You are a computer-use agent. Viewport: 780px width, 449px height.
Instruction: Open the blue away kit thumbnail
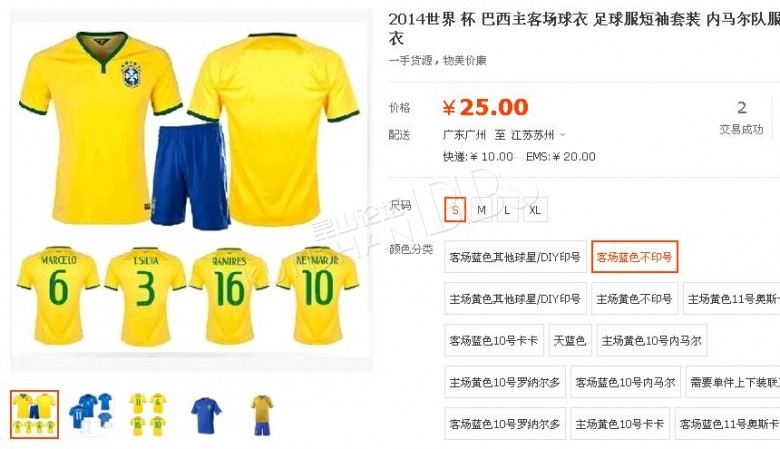tap(91, 412)
